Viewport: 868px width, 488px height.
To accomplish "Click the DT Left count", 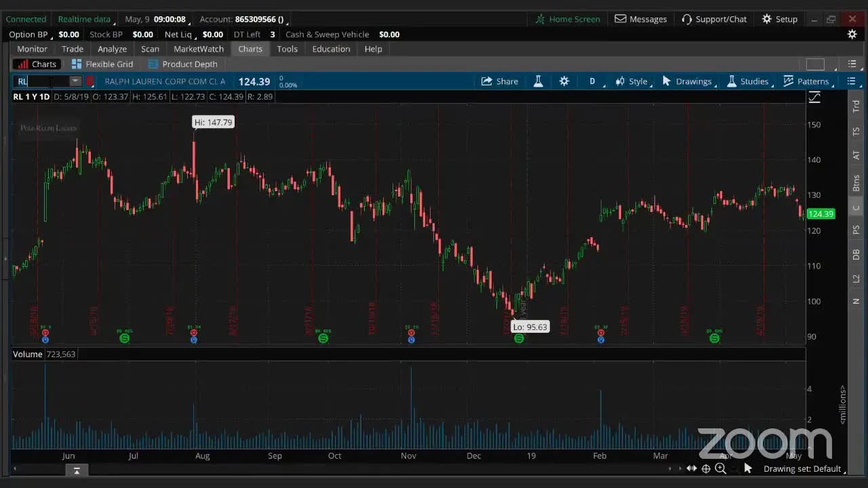I will (273, 35).
